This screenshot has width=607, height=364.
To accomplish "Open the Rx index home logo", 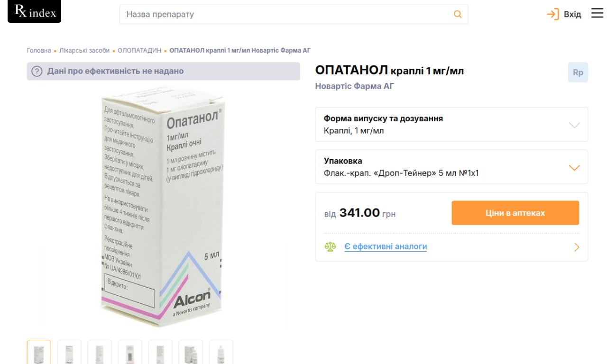I will click(x=34, y=11).
